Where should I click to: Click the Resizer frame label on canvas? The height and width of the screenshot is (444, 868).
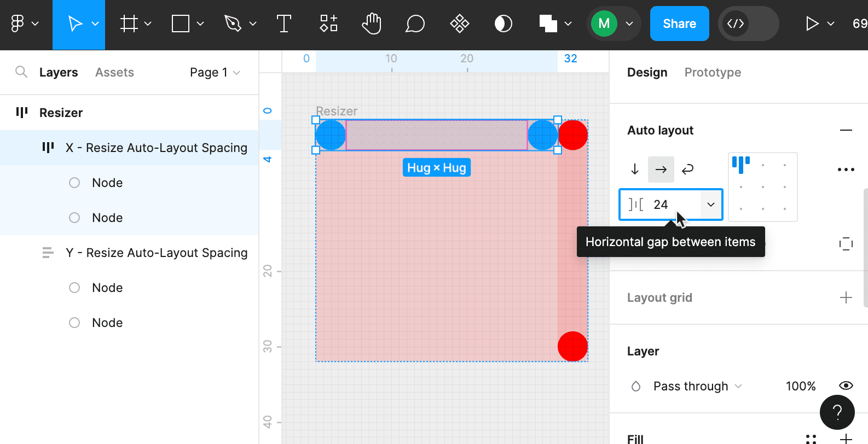[x=337, y=111]
